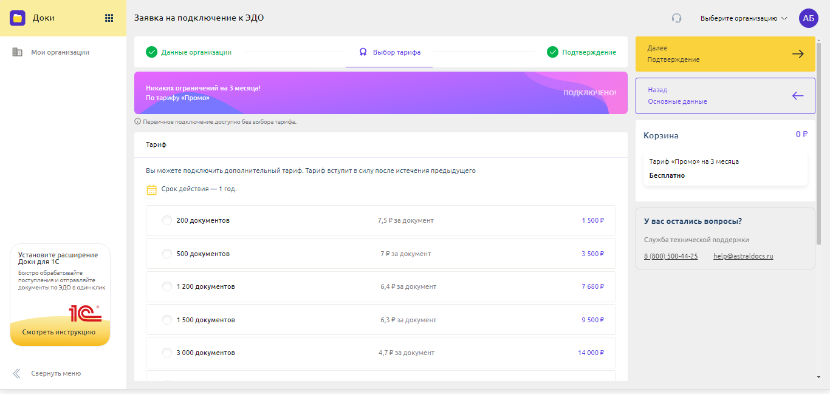Click the headset support icon
The width and height of the screenshot is (830, 394).
click(676, 18)
